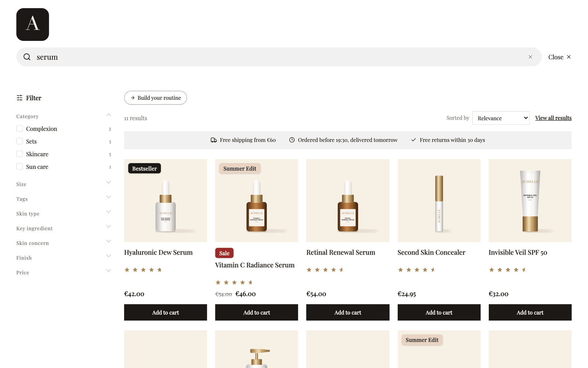Image resolution: width=588 pixels, height=368 pixels.
Task: Clear the search field with the X icon
Action: (530, 57)
